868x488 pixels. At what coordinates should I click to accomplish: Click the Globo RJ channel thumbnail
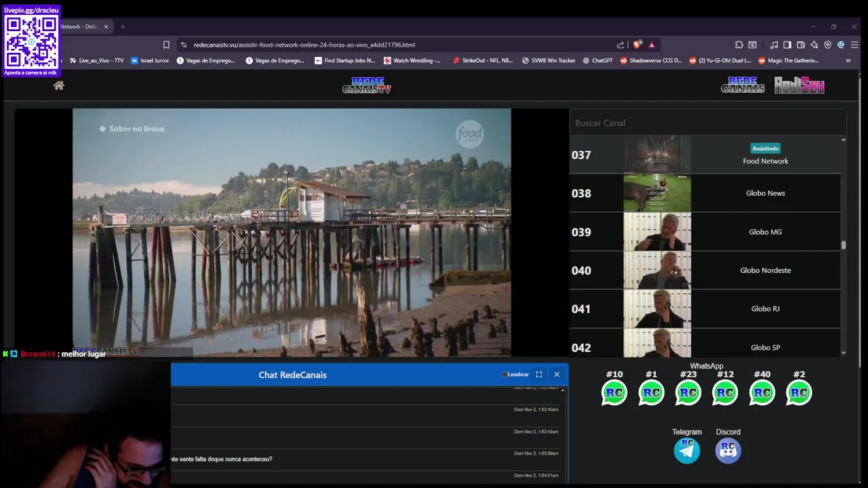point(657,309)
